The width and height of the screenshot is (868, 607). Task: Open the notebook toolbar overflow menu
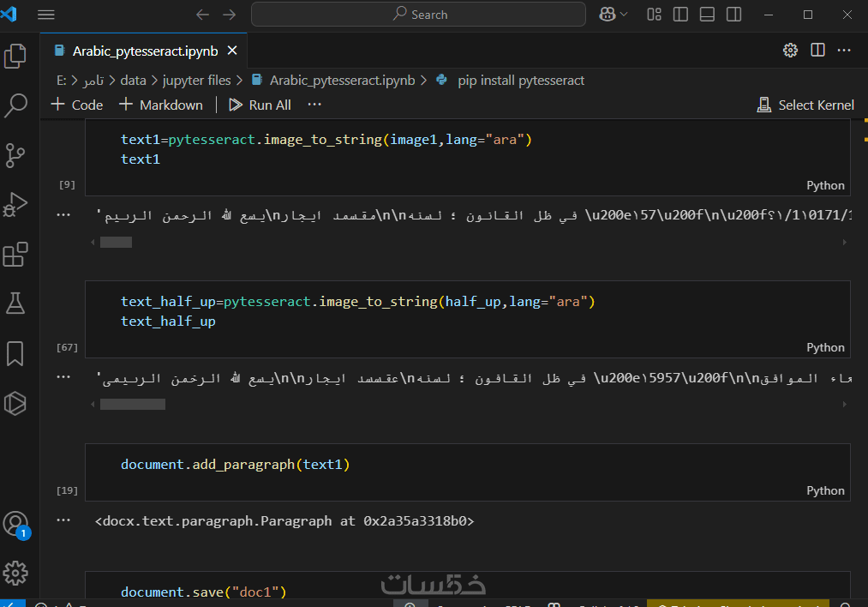tap(314, 105)
